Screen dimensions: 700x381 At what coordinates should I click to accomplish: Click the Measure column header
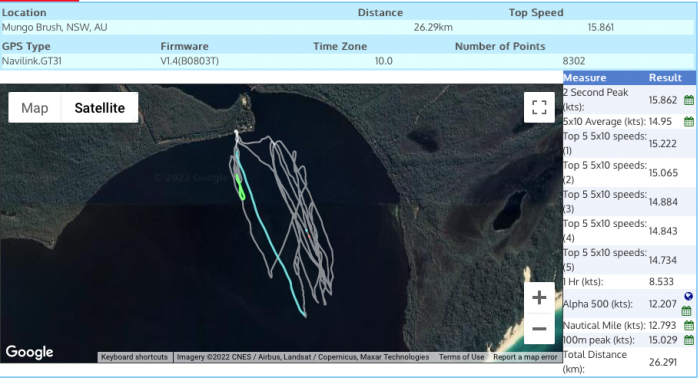584,78
